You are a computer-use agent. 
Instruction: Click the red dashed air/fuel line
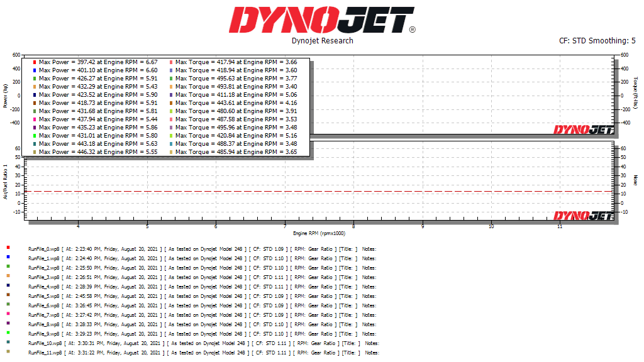pos(319,191)
